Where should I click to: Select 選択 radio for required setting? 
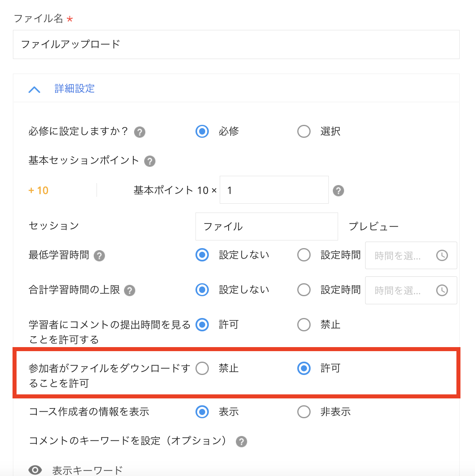304,131
